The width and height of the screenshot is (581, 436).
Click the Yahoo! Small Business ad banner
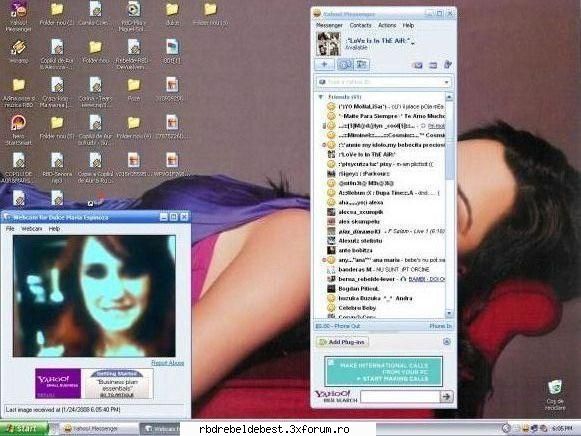94,383
